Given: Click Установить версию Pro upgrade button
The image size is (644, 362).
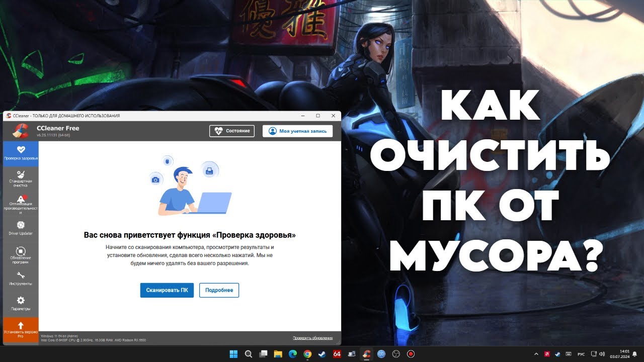Looking at the screenshot, I should [21, 330].
